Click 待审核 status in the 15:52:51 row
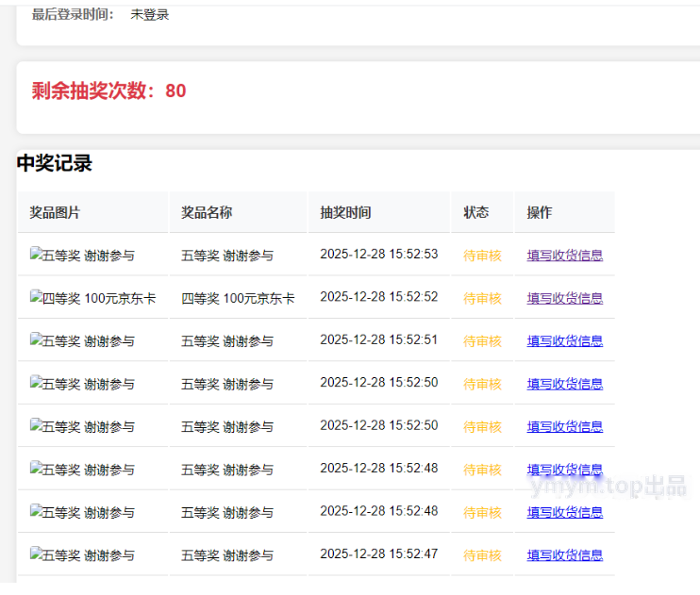The width and height of the screenshot is (700, 595). click(x=483, y=341)
